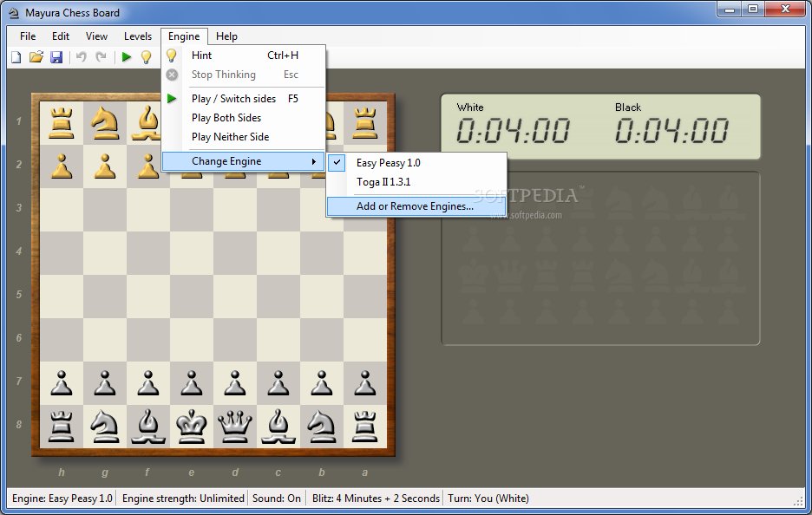Open Add or Remove Engines dialog

click(x=416, y=206)
